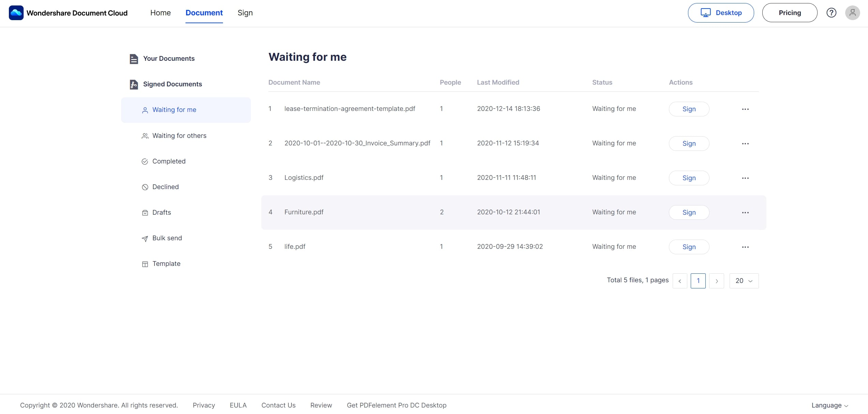Select the Bulk send sidebar item
Image resolution: width=868 pixels, height=414 pixels.
[x=167, y=238]
